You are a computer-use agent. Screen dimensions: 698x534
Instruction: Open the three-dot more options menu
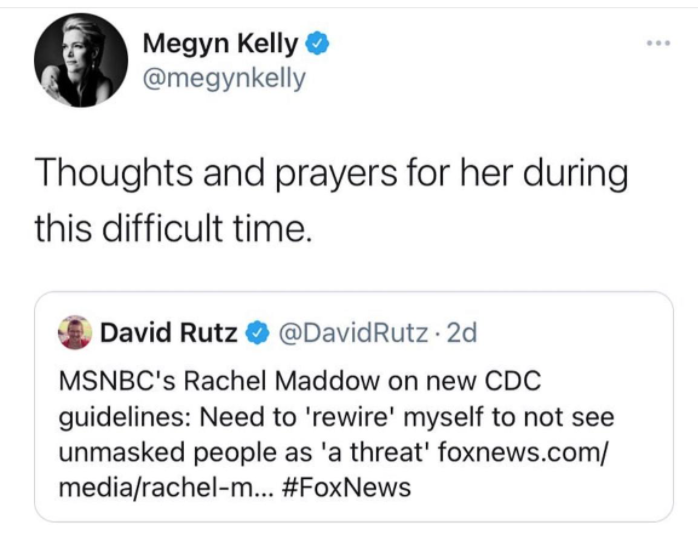point(658,43)
